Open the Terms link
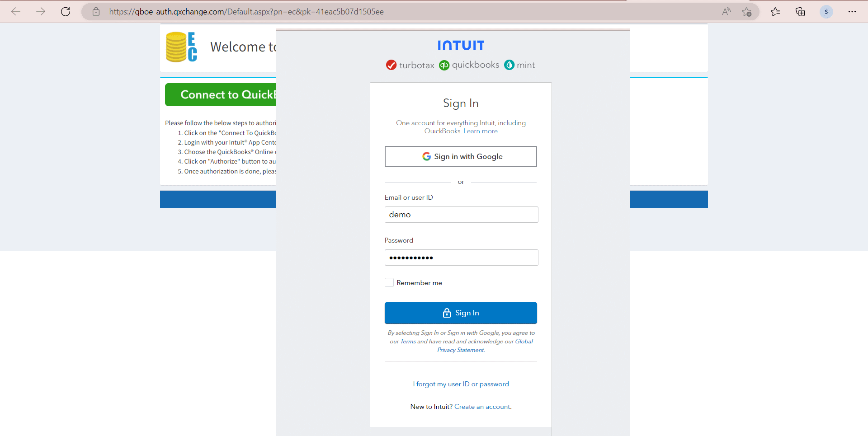This screenshot has height=436, width=868. click(408, 342)
